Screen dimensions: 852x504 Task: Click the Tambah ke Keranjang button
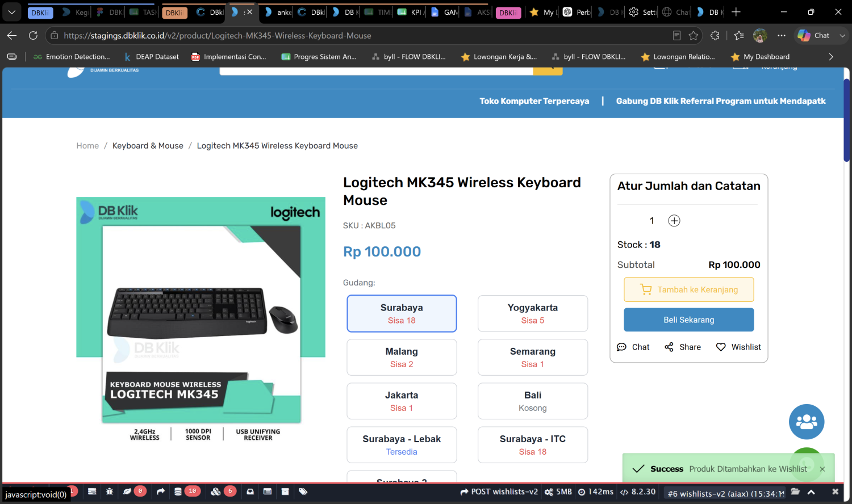point(689,289)
